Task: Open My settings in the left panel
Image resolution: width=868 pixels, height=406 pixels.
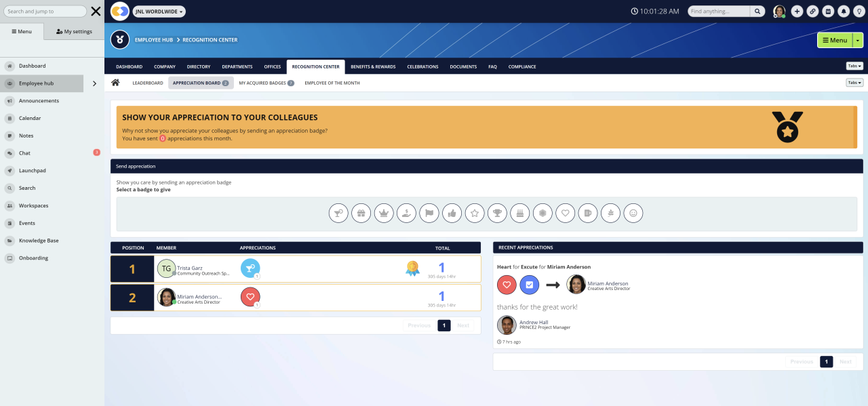Action: (x=73, y=31)
